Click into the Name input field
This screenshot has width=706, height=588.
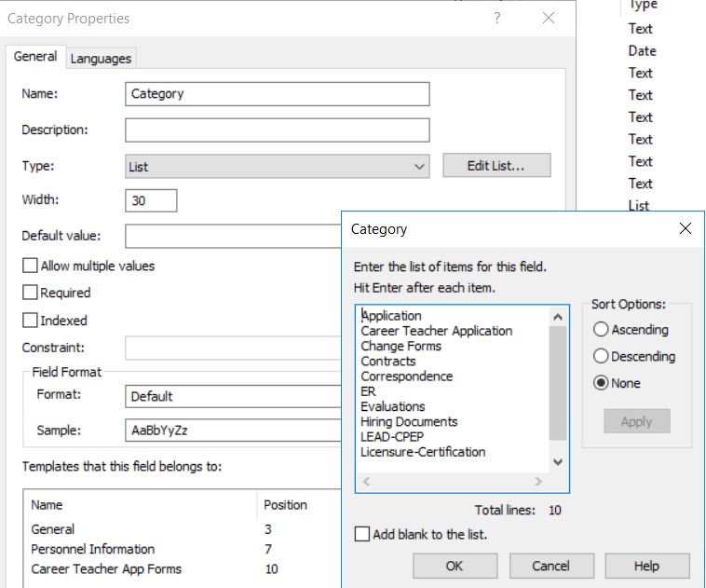pos(277,94)
